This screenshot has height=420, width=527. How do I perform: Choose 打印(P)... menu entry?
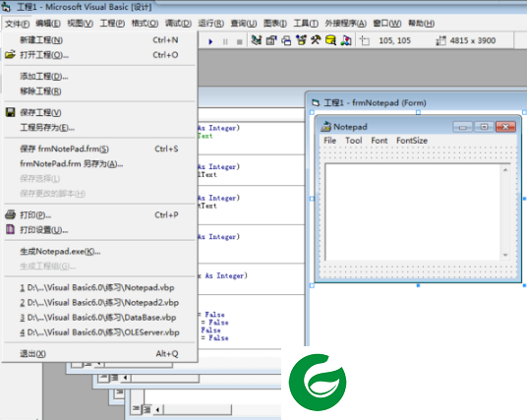coord(99,214)
